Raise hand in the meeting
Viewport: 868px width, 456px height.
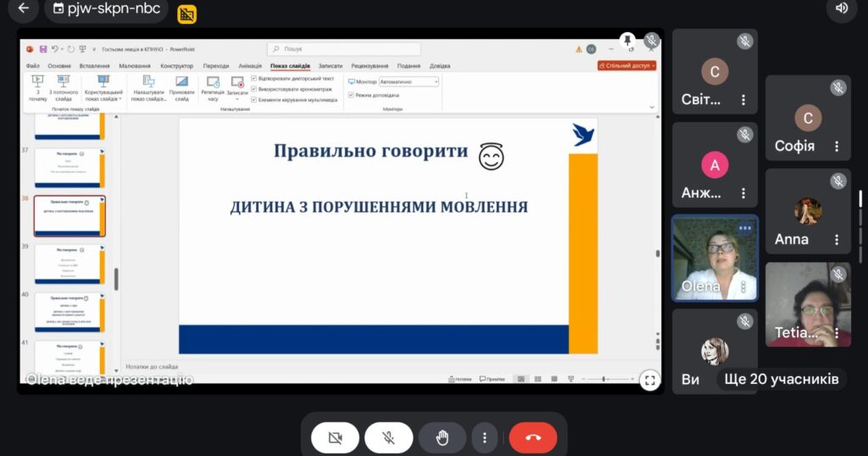pos(442,437)
